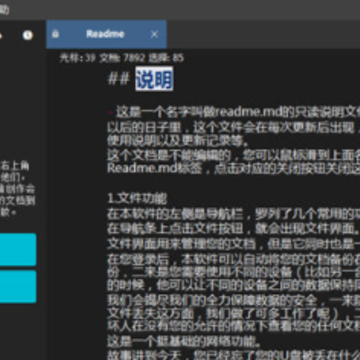Screen dimensions: 360x360
Task: Click the line starting '坏人在没有您的允许'
Action: tap(233, 327)
